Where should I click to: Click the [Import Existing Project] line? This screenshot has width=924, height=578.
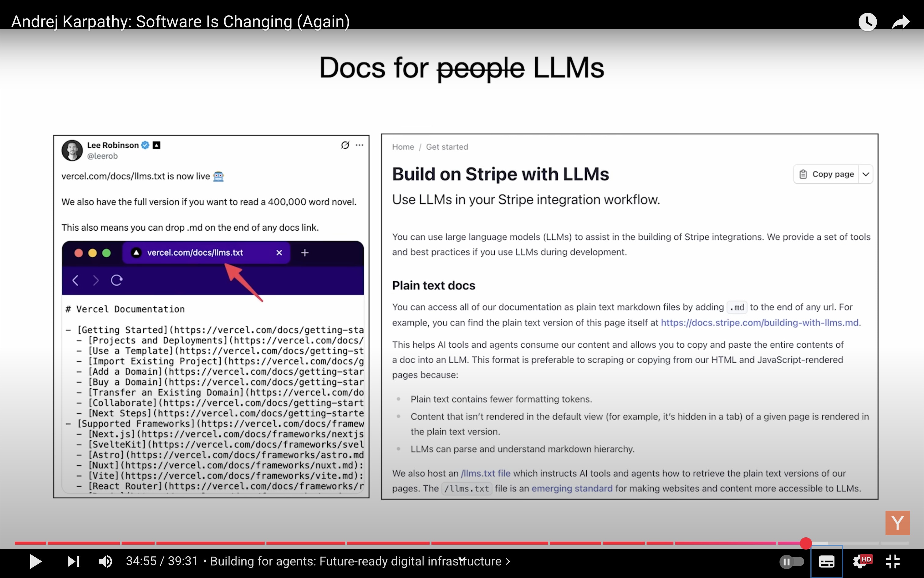click(x=220, y=361)
